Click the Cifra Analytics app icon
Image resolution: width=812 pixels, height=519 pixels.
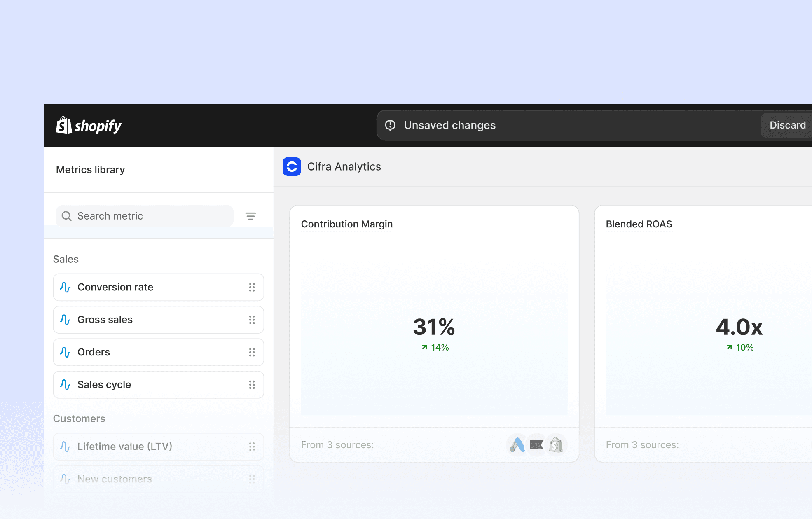pos(292,166)
